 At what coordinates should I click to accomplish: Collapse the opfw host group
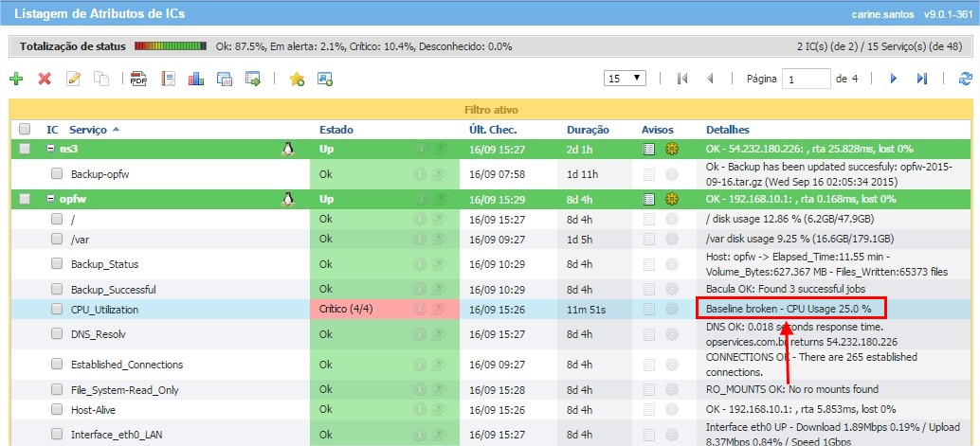[x=50, y=199]
